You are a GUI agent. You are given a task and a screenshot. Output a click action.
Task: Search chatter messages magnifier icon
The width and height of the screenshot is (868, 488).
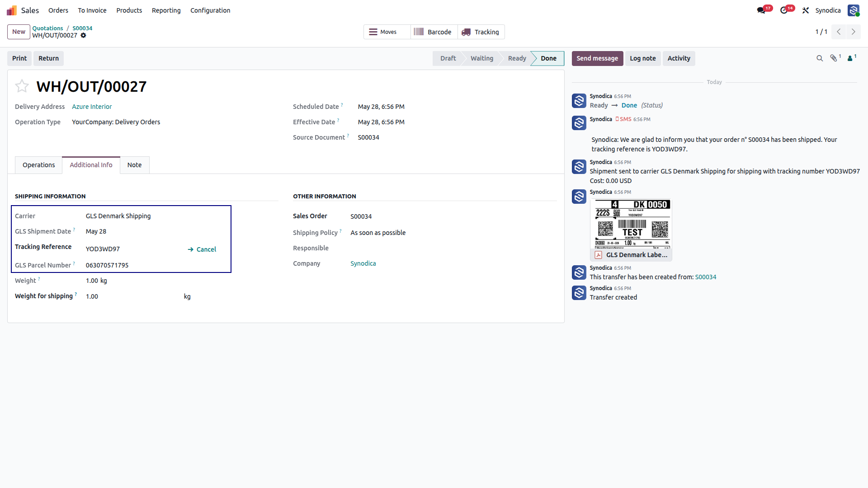coord(820,58)
